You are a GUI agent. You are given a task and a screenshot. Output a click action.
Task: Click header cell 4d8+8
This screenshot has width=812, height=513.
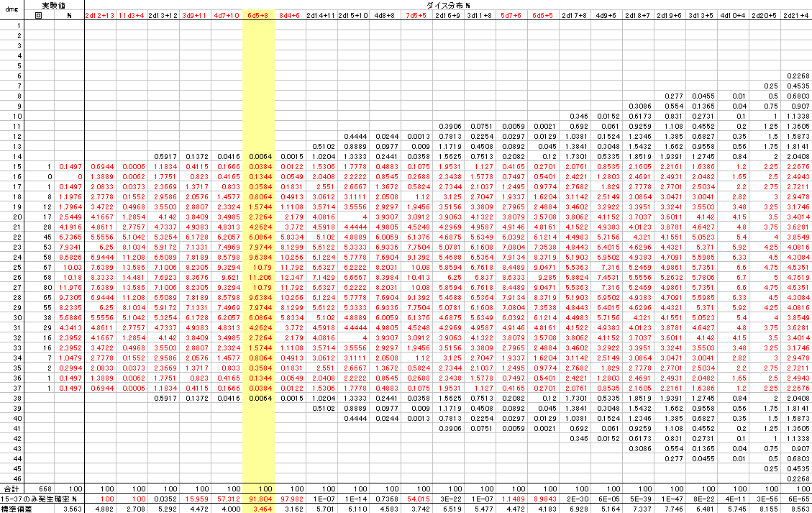385,16
